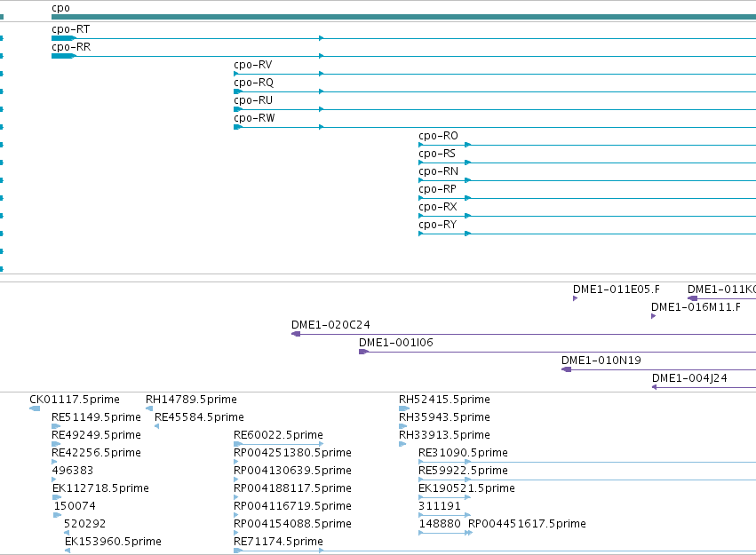This screenshot has height=555, width=756.
Task: Select EST EK190521.5prime
Action: pyautogui.click(x=466, y=488)
